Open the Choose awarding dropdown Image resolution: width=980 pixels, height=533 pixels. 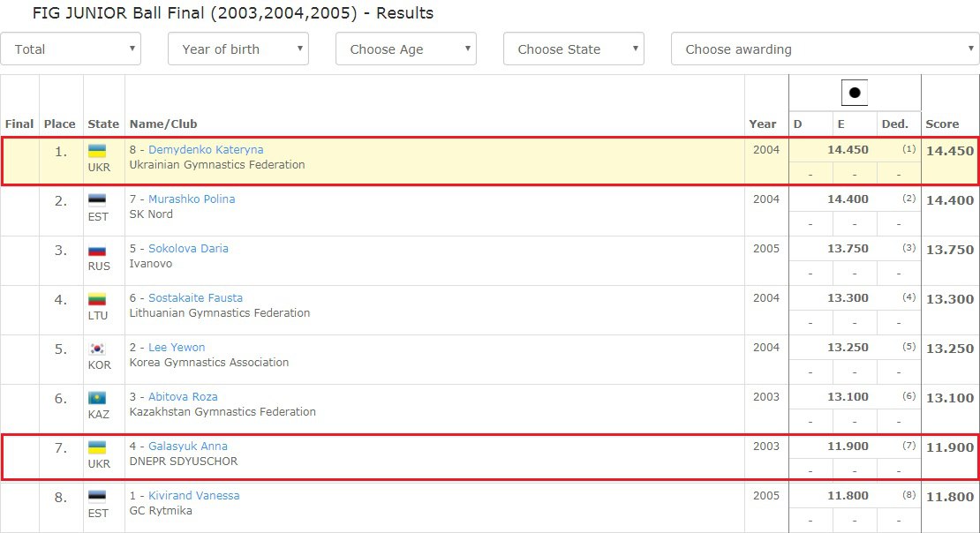pyautogui.click(x=825, y=49)
